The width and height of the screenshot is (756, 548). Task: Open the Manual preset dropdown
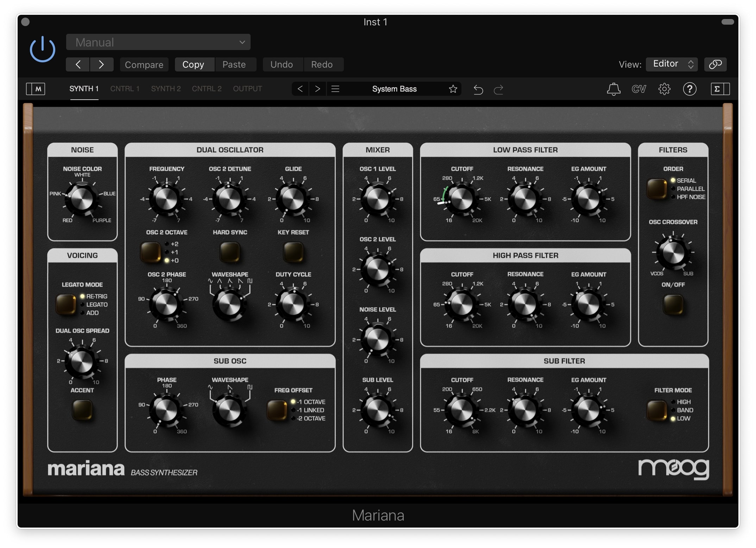pyautogui.click(x=158, y=42)
